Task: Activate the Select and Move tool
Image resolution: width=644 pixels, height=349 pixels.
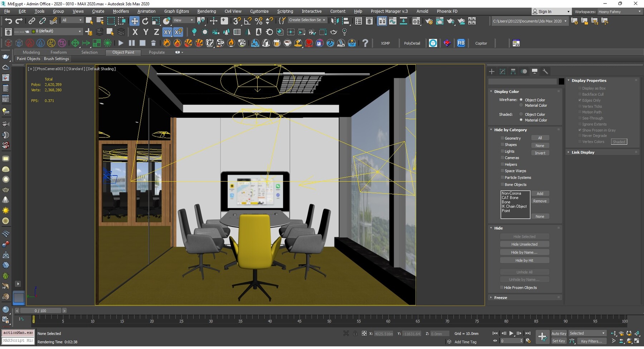Action: [135, 21]
